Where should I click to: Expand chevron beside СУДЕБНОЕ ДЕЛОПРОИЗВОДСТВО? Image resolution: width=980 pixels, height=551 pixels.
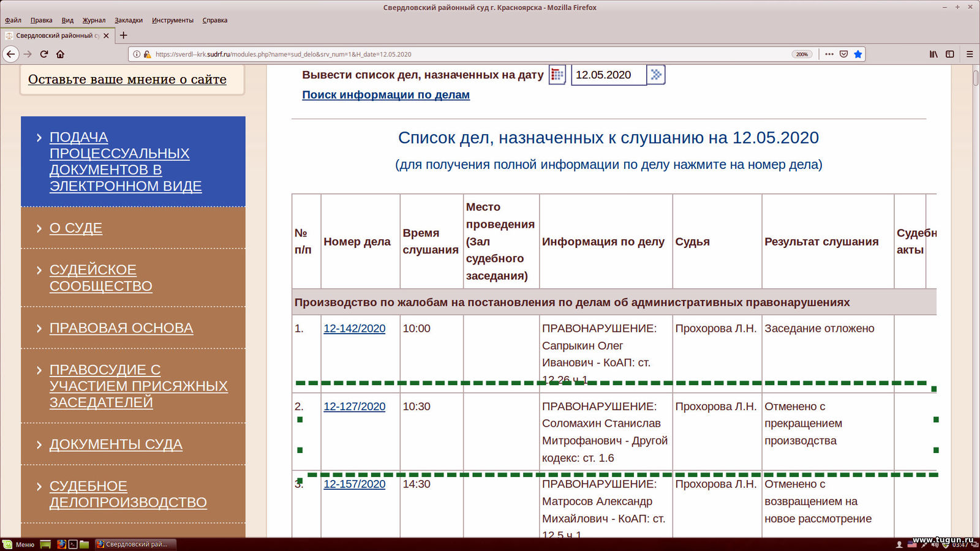point(39,487)
